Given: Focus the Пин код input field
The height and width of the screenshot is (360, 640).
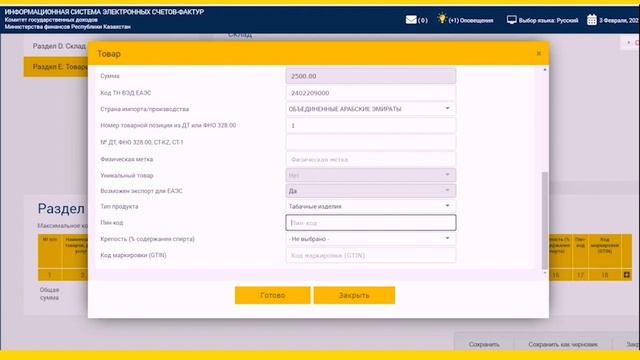Looking at the screenshot, I should 371,223.
